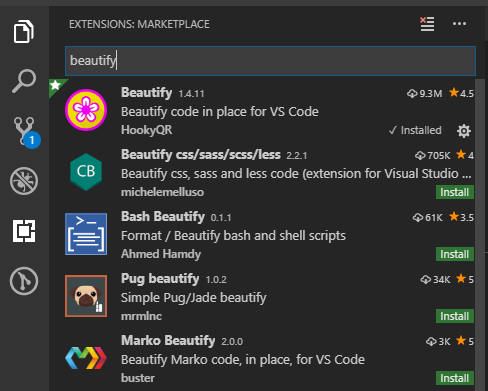Click the 705K download count

pyautogui.click(x=433, y=156)
